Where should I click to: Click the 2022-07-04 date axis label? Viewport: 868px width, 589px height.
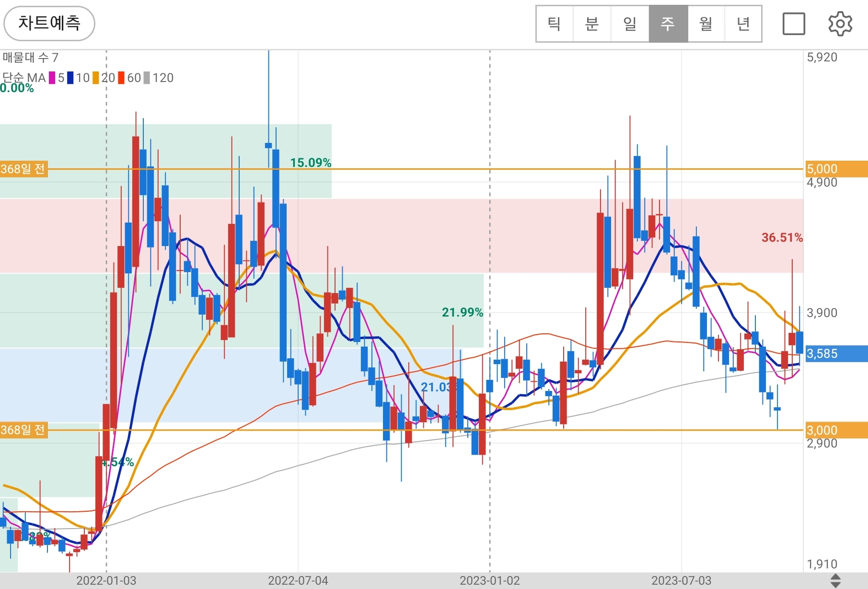point(298,580)
